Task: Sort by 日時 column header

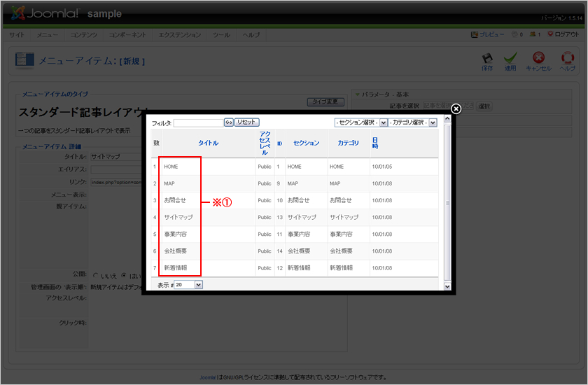Action: pyautogui.click(x=375, y=143)
